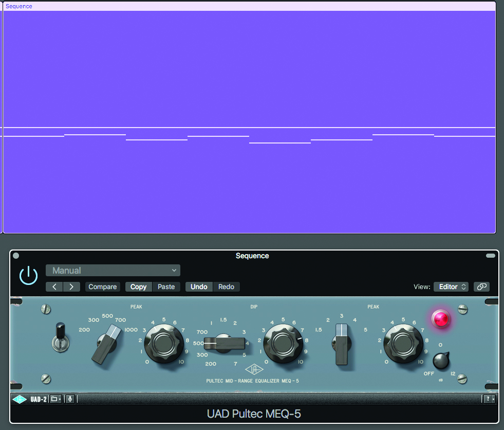Close the Sequence plug-in window

click(x=16, y=256)
